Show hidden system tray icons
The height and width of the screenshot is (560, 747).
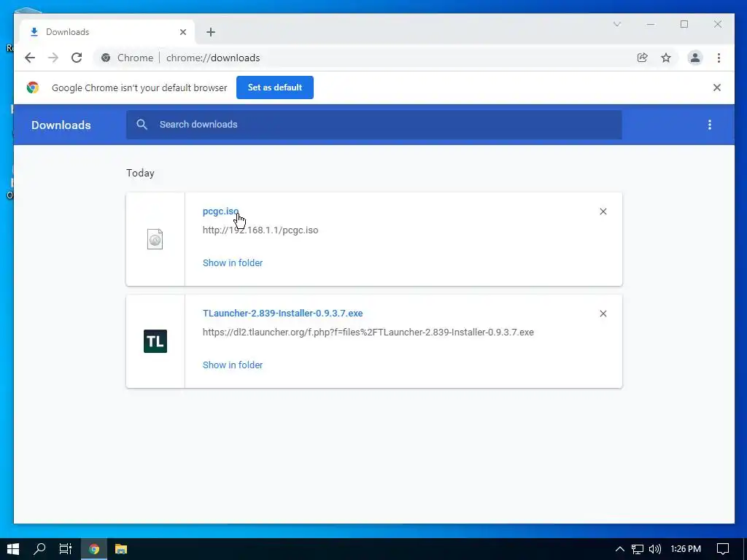click(x=619, y=549)
